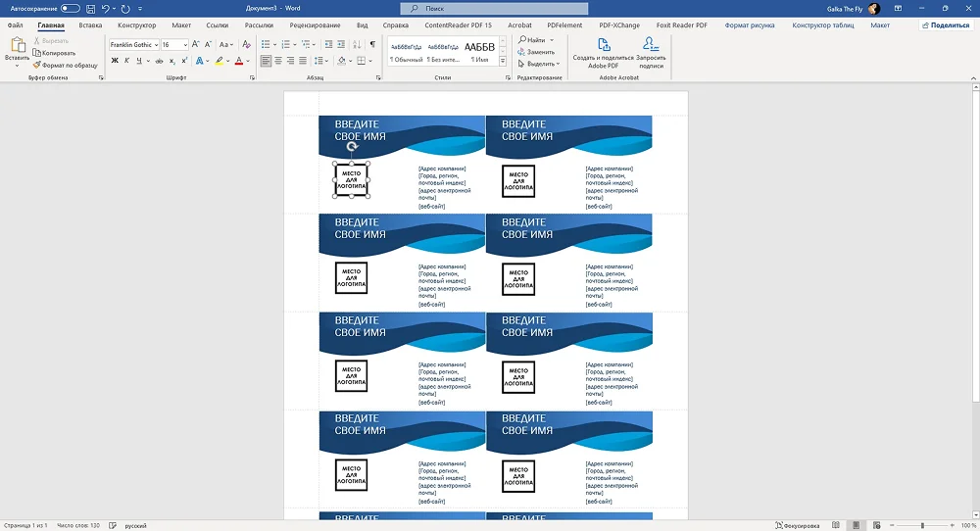Switch to the Вставка (Insert) tab
980x531 pixels.
click(90, 25)
